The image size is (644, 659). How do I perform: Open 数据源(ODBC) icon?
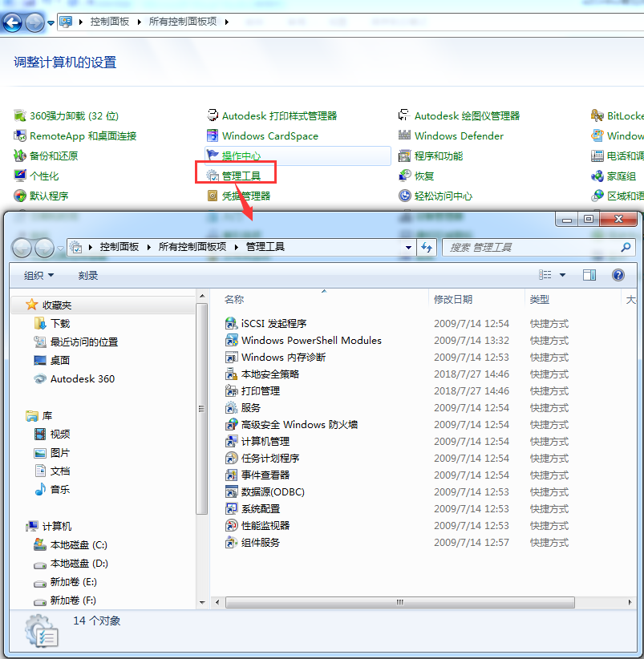(x=231, y=491)
